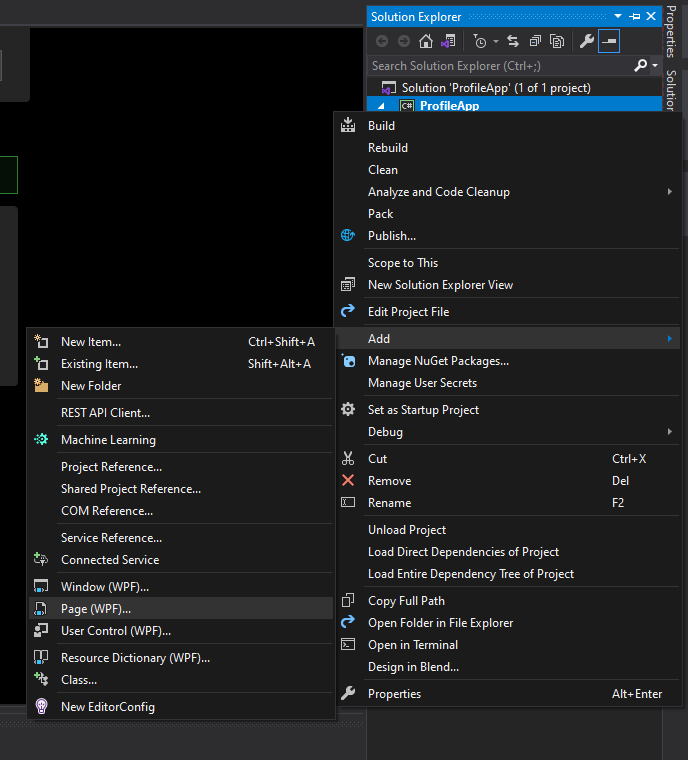
Task: Click the Home icon in Solution Explorer toolbar
Action: [x=426, y=41]
